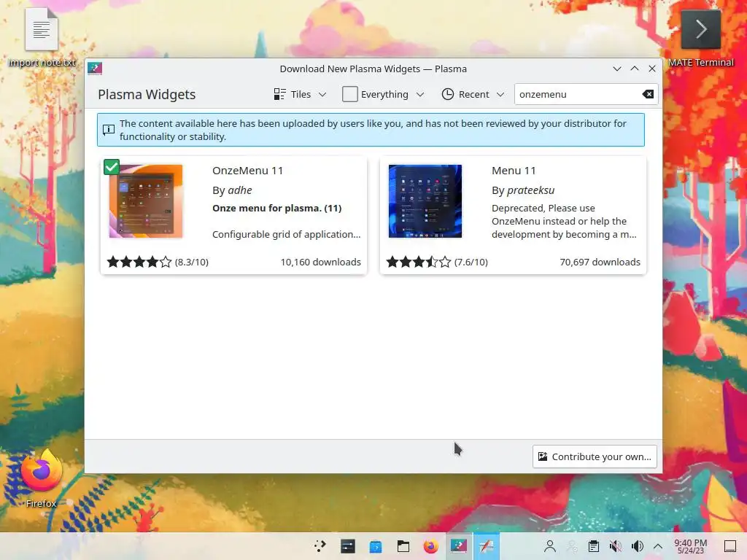This screenshot has width=747, height=560.
Task: Switch to the Plasma widgets task in the taskbar
Action: (x=459, y=546)
